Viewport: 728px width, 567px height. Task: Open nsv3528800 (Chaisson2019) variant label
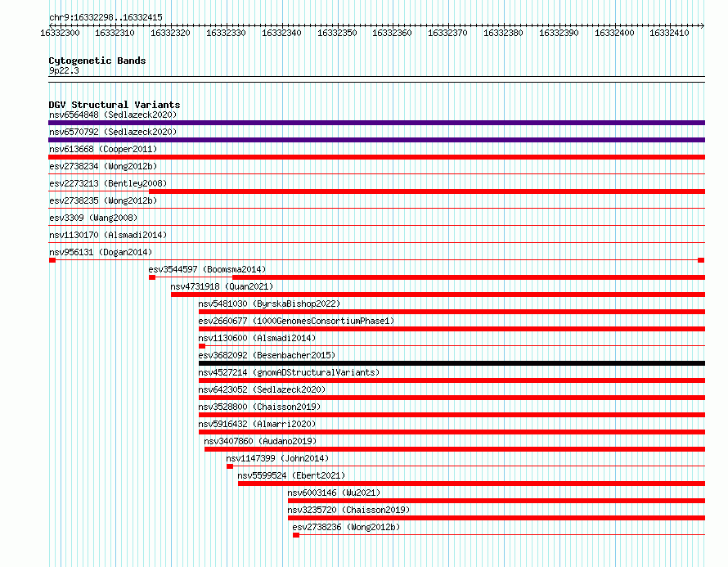coord(259,407)
